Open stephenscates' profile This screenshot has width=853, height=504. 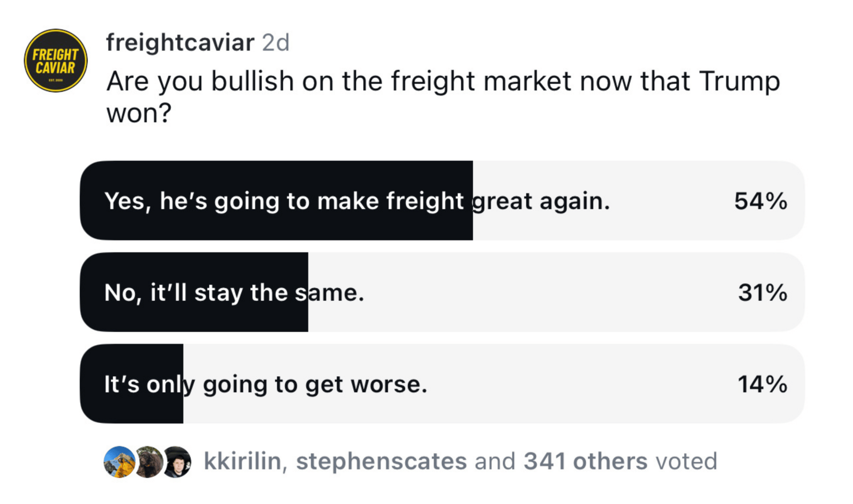[382, 461]
